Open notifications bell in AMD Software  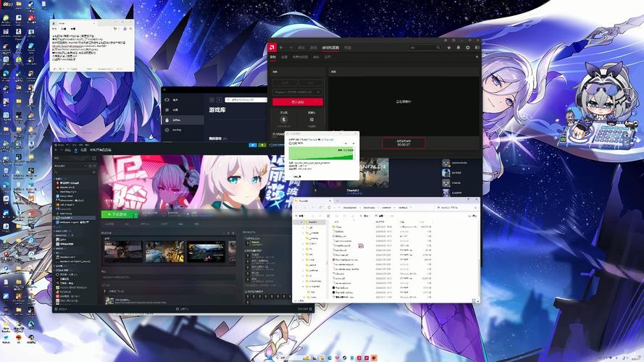tap(459, 48)
